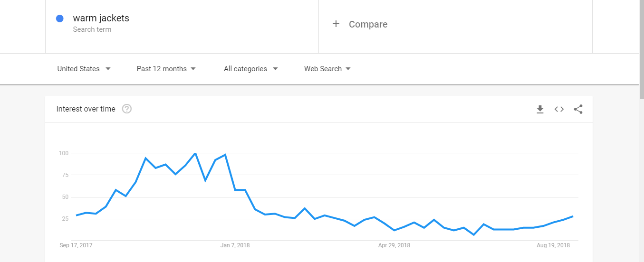644x262 pixels.
Task: Open the All categories dropdown
Action: tap(250, 69)
